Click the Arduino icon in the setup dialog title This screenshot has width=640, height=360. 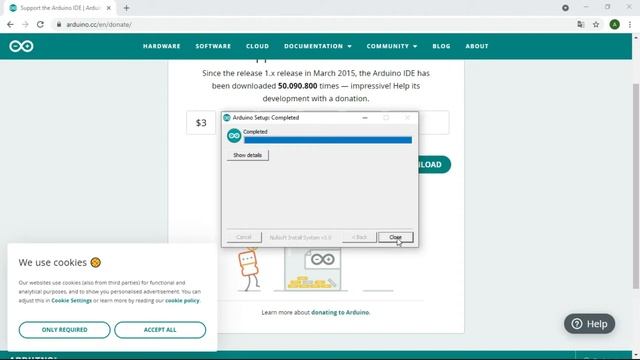point(227,118)
